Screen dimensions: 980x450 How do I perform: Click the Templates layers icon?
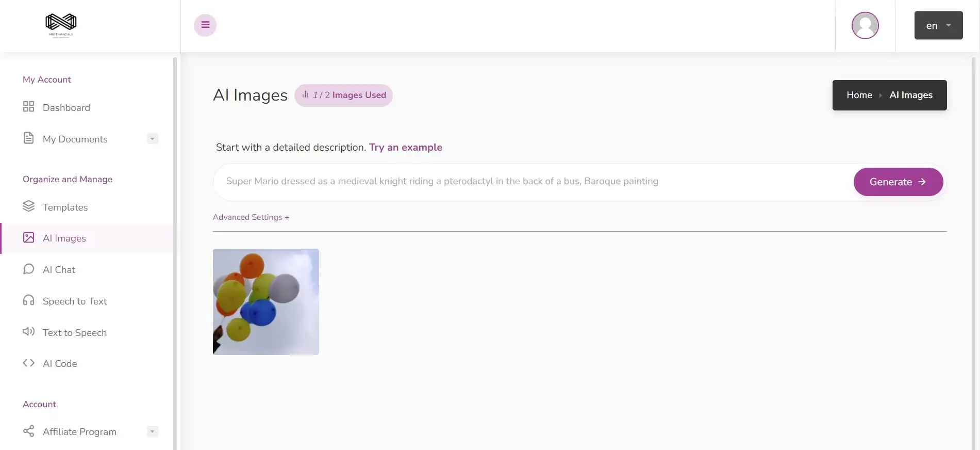[x=28, y=206]
